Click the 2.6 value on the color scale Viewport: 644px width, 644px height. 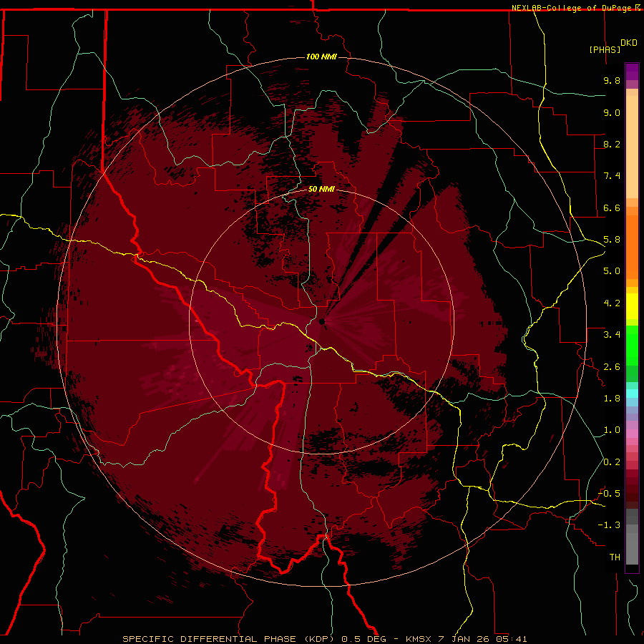coord(612,367)
